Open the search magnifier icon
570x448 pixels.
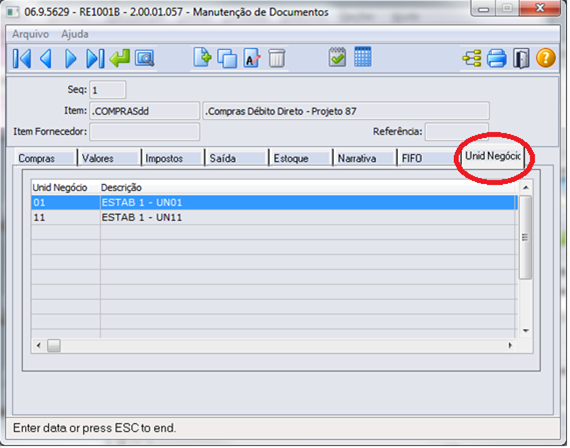[145, 58]
